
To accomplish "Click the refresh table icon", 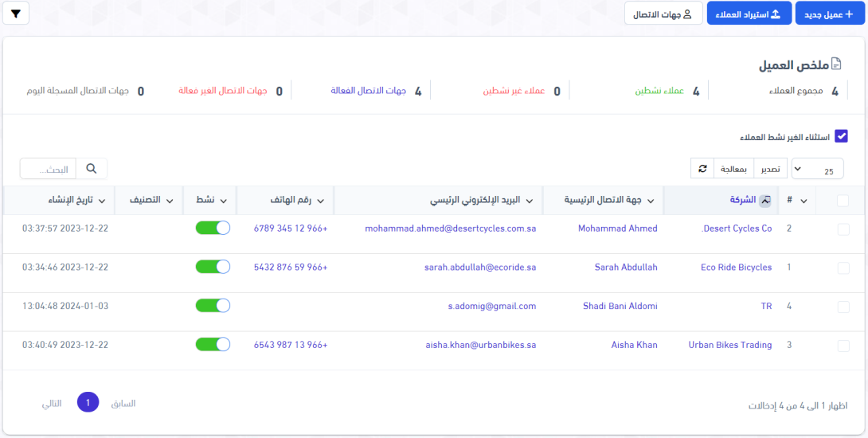I will (x=702, y=169).
